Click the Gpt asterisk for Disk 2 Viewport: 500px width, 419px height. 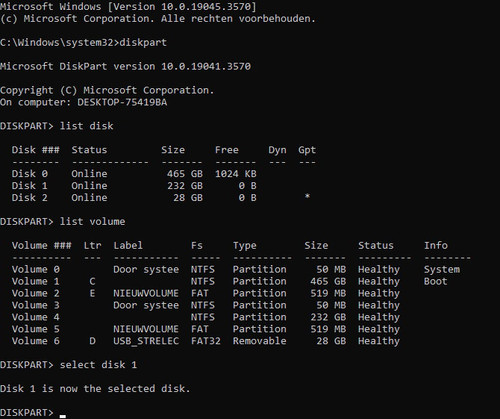307,197
